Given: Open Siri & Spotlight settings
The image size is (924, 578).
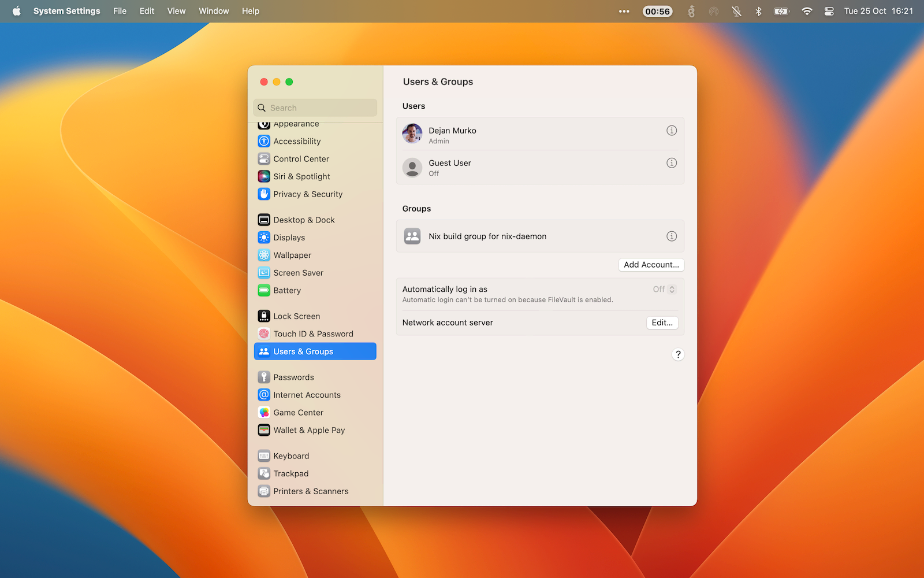Looking at the screenshot, I should coord(301,177).
